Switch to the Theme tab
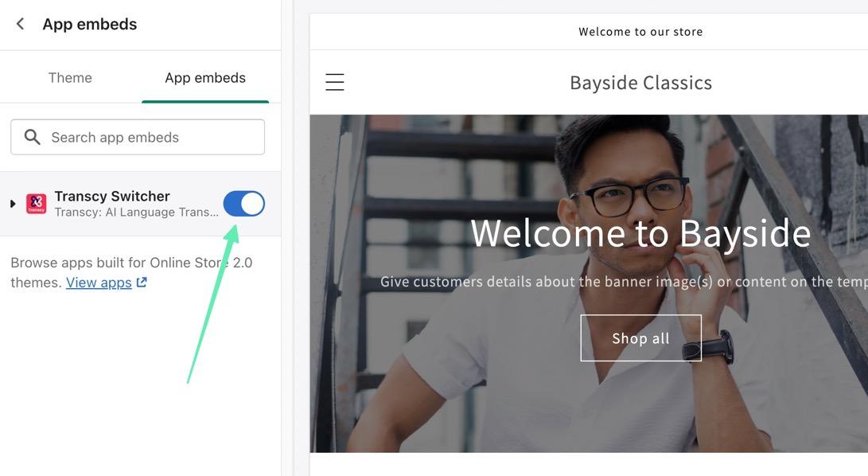Image resolution: width=868 pixels, height=476 pixels. tap(70, 77)
